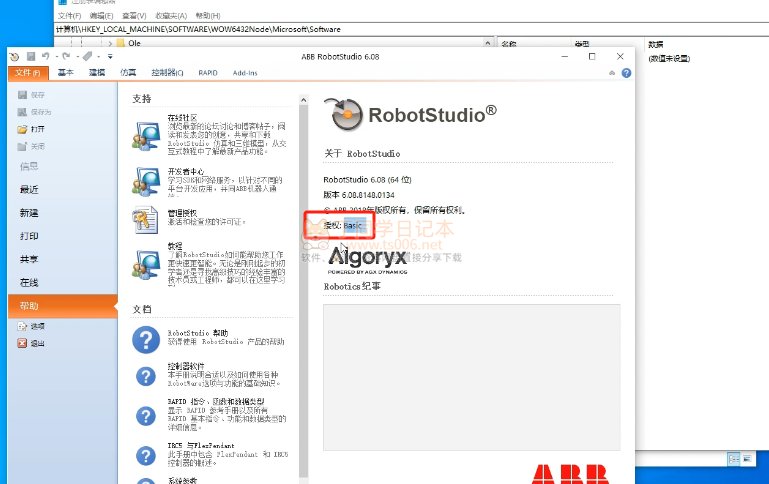Viewport: 769px width, 484px height.
Task: Click 打开 with the folder icon
Action: coord(31,129)
